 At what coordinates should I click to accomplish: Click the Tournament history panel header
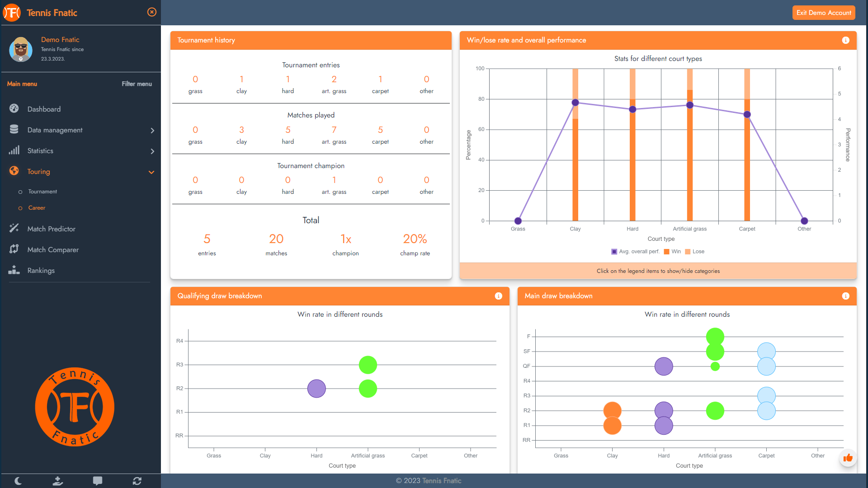tap(311, 40)
